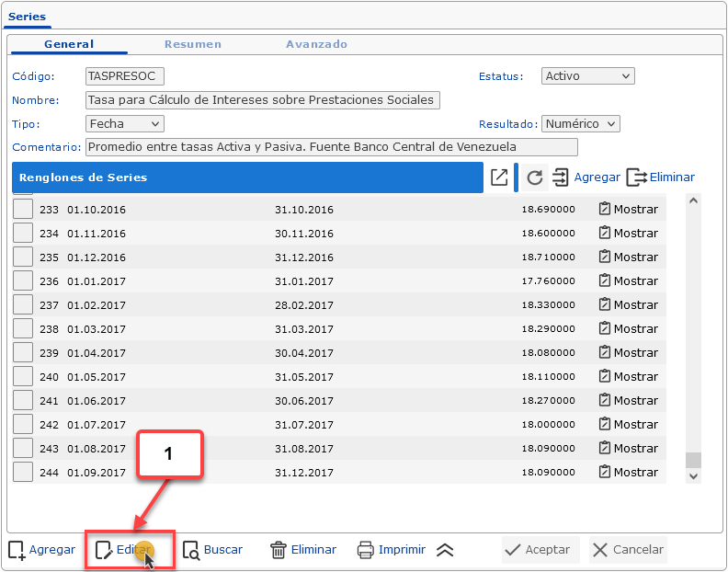This screenshot has width=728, height=572.
Task: Remove series row using Eliminar icon in header
Action: point(637,177)
